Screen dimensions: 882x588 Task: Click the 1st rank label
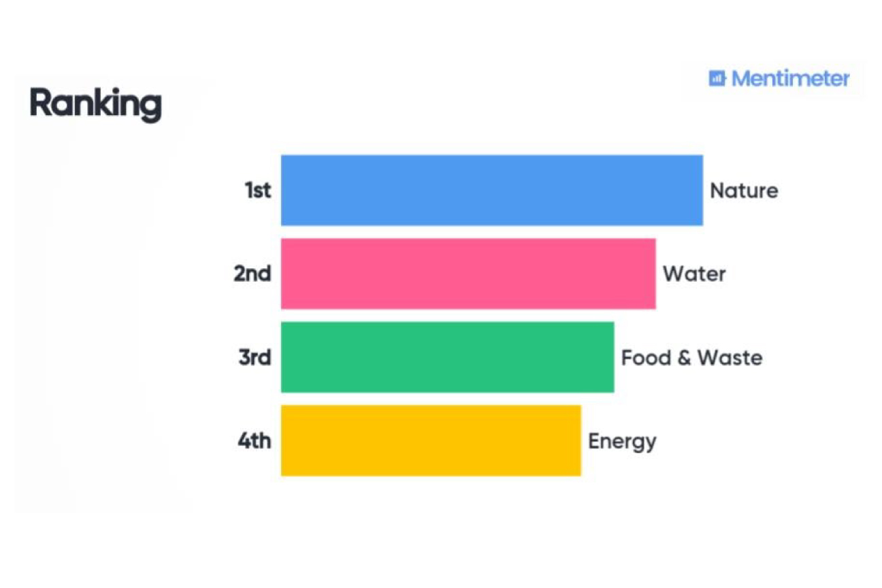coord(258,191)
